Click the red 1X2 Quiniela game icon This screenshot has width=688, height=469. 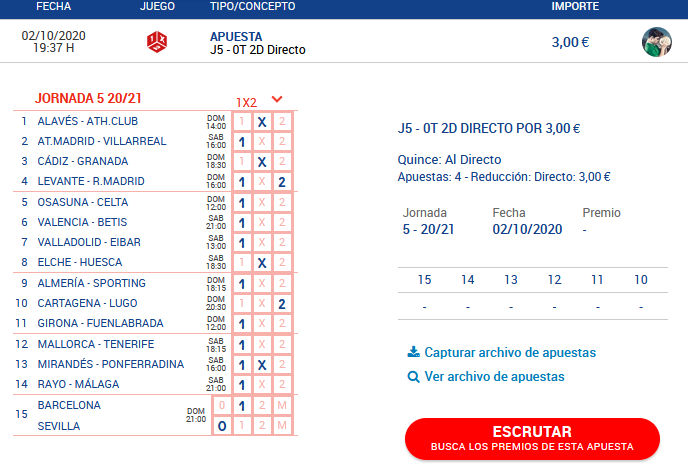tap(157, 42)
